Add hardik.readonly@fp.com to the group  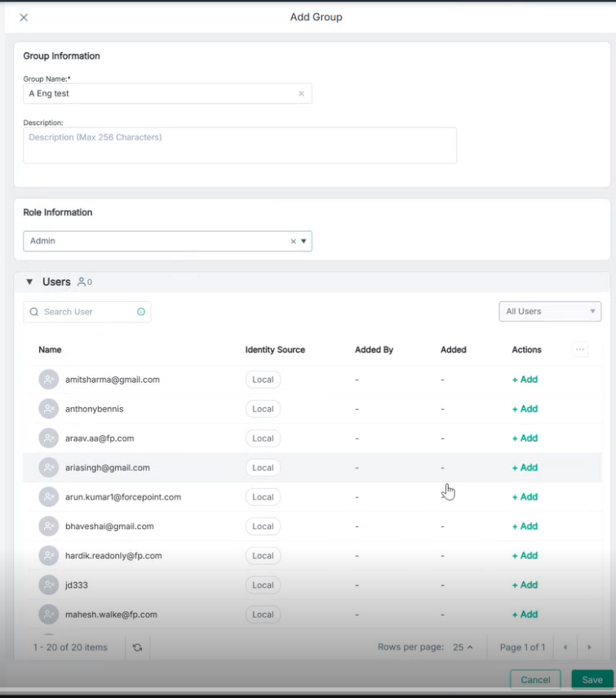click(525, 556)
